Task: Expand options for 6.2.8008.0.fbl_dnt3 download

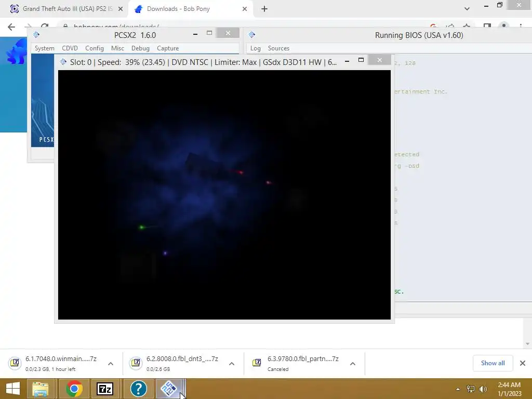Action: coord(232,364)
